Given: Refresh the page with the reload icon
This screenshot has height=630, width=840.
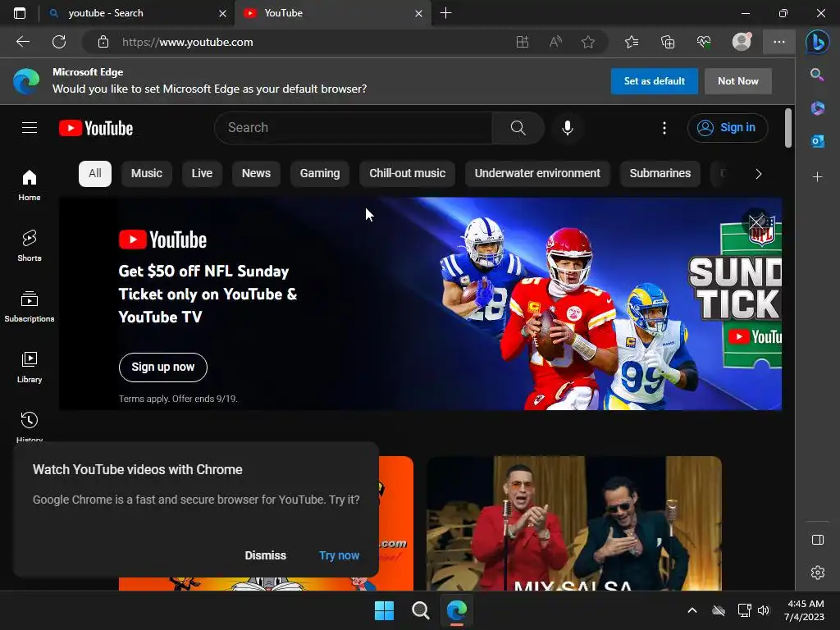Looking at the screenshot, I should point(59,42).
